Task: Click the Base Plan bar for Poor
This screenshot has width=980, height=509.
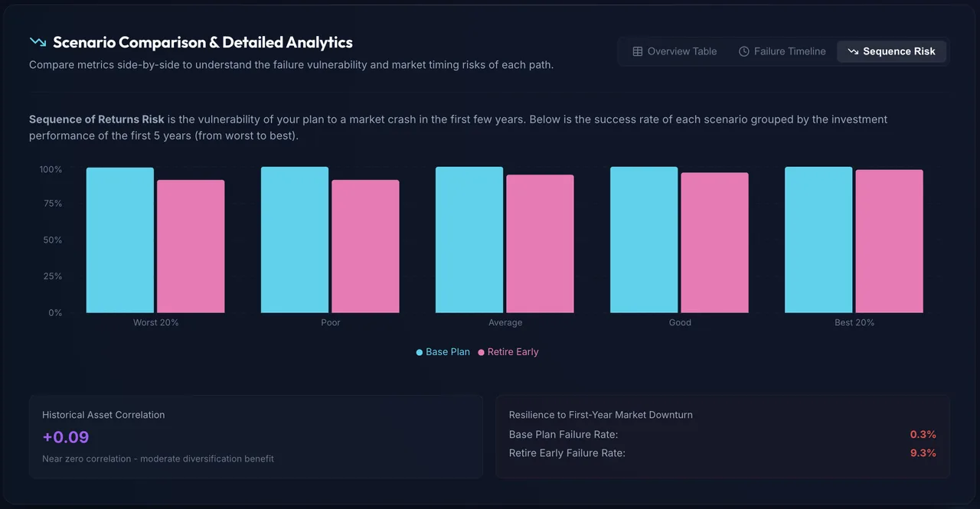Action: point(295,240)
